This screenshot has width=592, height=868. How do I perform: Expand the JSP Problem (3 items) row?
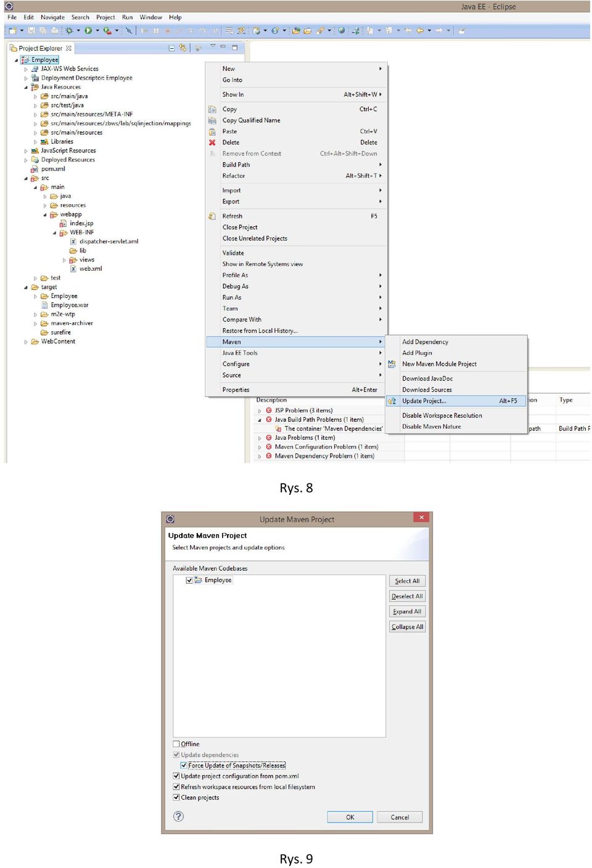pyautogui.click(x=260, y=411)
